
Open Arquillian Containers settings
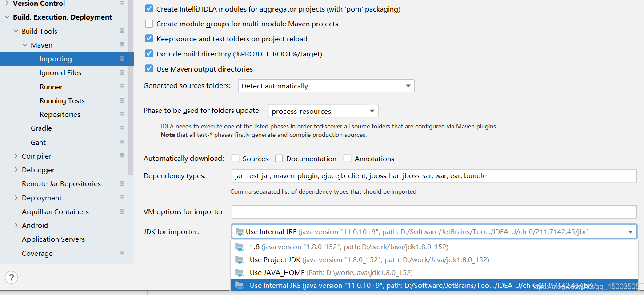(x=55, y=211)
